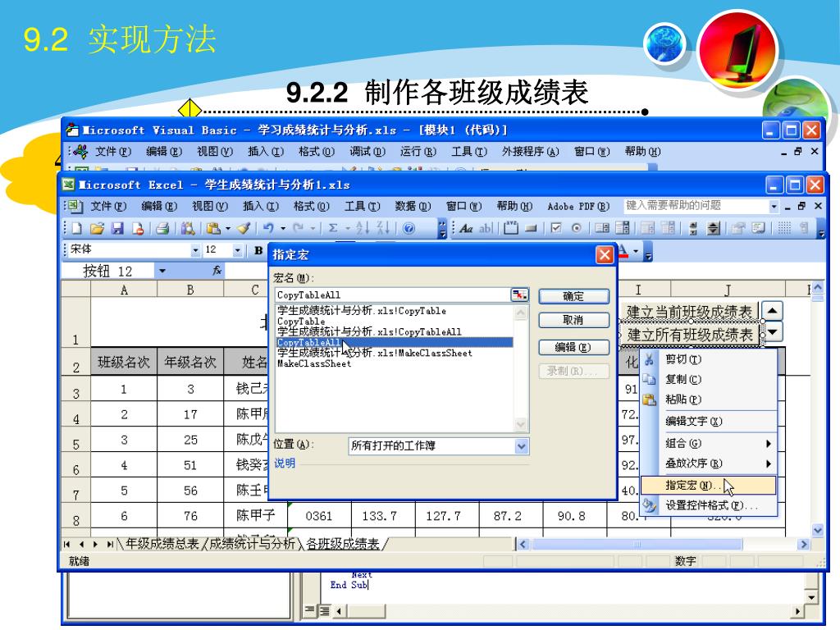Open the 位置 dropdown showing 所有打开的工作簿

(x=522, y=446)
